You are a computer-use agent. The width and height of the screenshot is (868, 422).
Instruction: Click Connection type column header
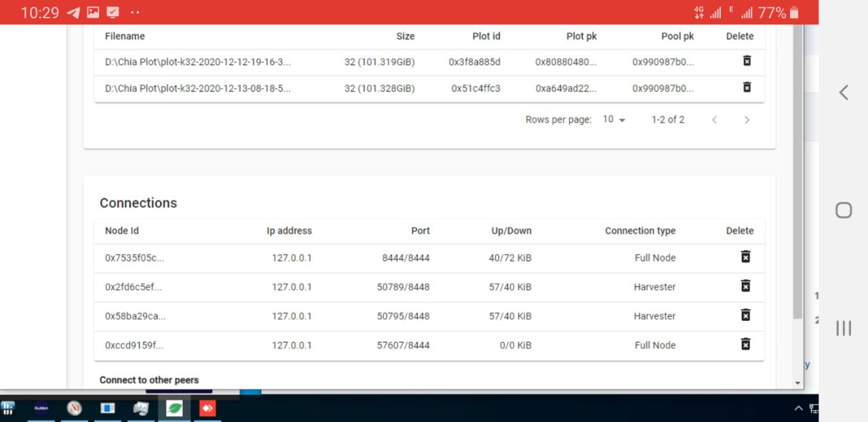[x=640, y=230]
